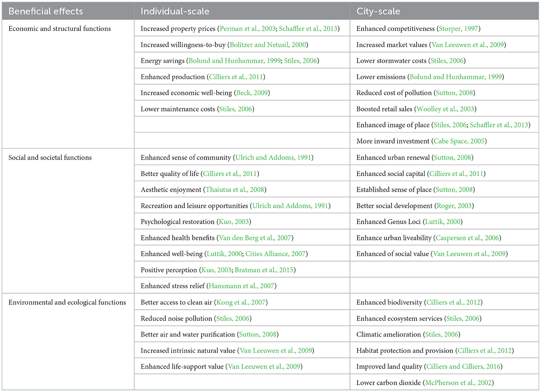Screen dimensions: 541x392
Task: Open Van Leeuwen et al., 2009 beside Enhanced of social value
Action: coord(469,254)
